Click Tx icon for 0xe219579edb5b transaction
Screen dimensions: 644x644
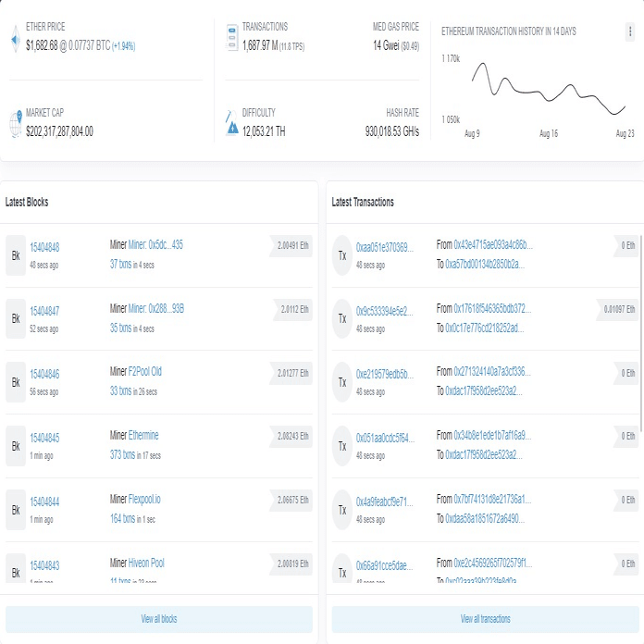342,382
